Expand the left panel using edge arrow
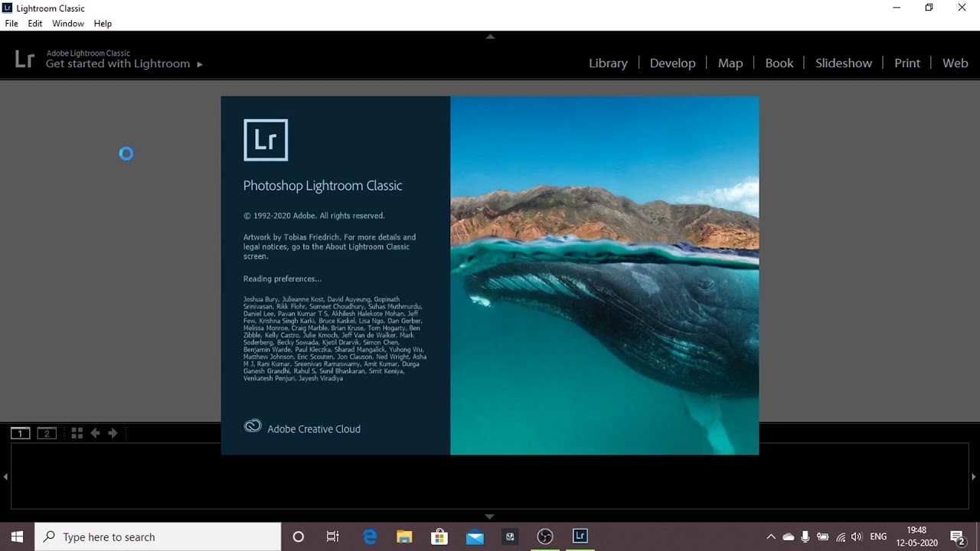 click(x=5, y=477)
